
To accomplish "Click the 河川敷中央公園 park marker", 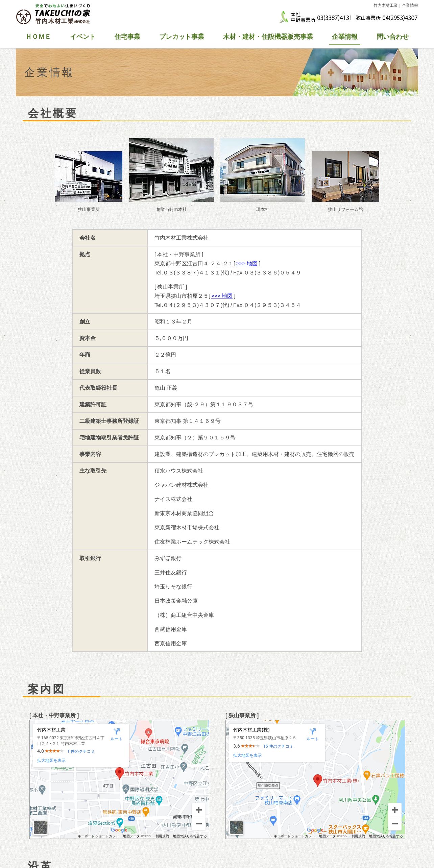I will [375, 800].
